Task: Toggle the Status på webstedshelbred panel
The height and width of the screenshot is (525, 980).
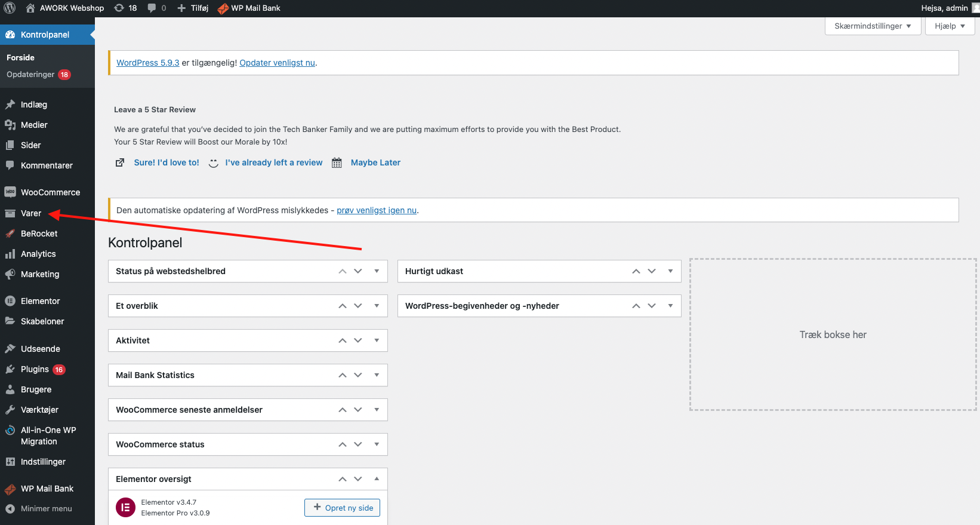Action: click(377, 271)
